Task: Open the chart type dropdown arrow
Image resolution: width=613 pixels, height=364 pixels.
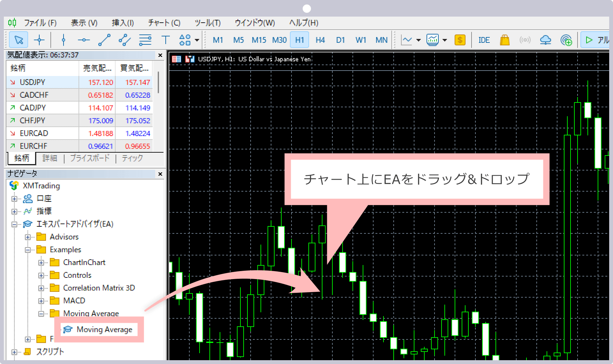Action: (x=419, y=41)
